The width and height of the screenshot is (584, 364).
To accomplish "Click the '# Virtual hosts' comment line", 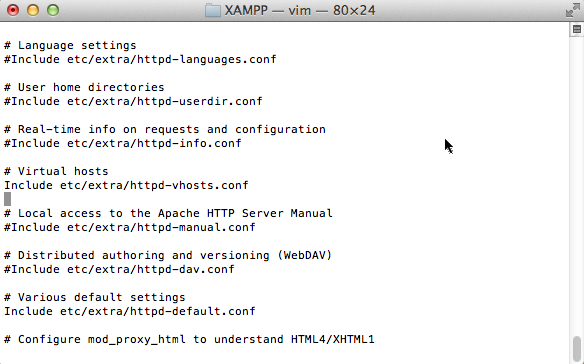I will click(x=56, y=171).
